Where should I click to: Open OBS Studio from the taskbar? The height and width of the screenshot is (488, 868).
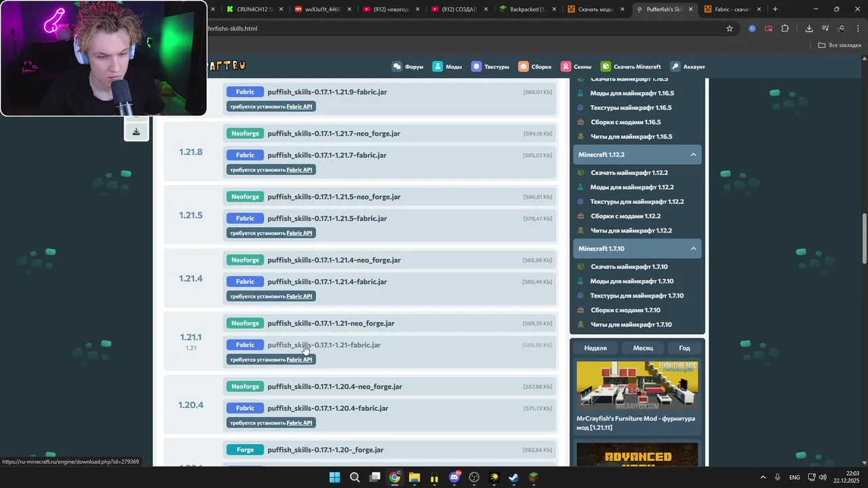474,477
